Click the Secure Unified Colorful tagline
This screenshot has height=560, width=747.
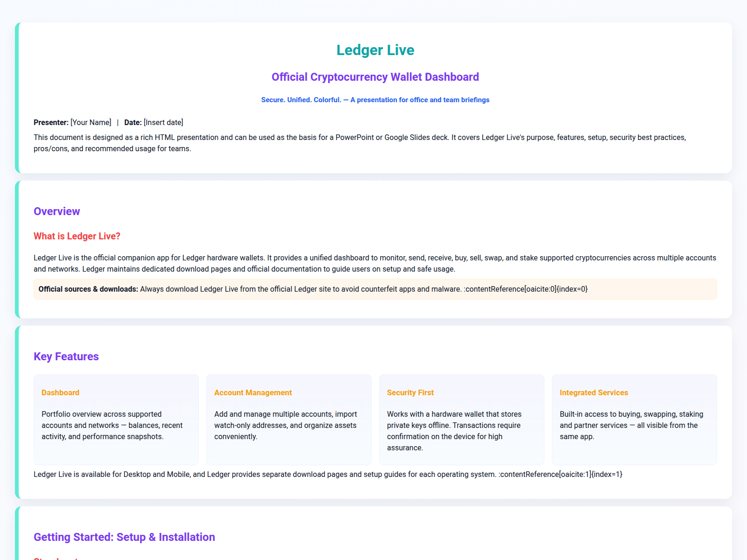click(x=375, y=99)
